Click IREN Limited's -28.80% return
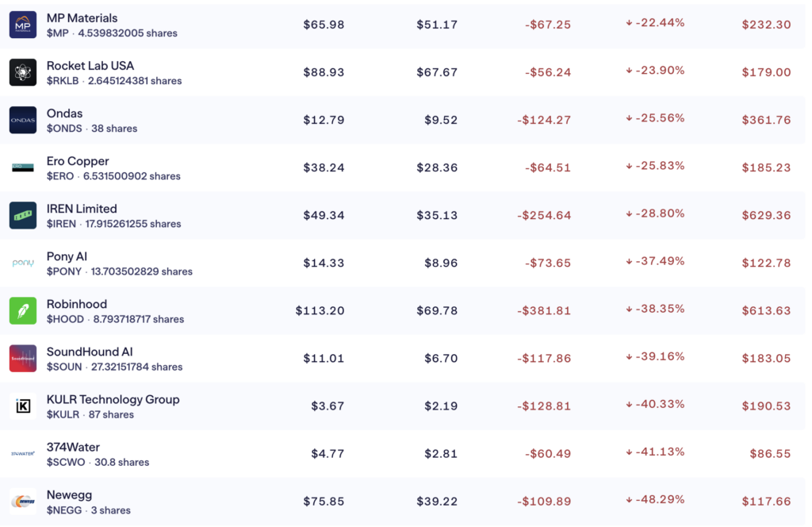Viewport: 812px width, 527px height. 655,213
